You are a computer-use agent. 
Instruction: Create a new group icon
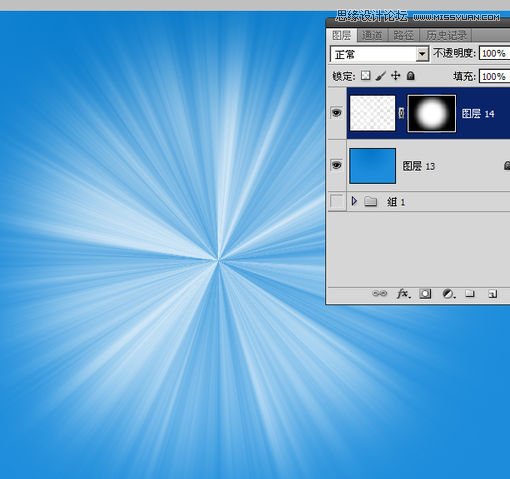click(470, 293)
